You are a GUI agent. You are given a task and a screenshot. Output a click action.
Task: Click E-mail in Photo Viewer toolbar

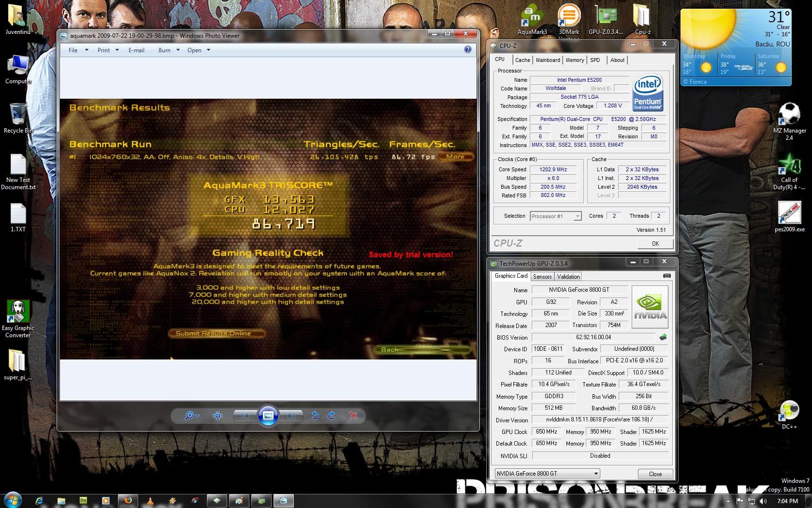click(136, 50)
